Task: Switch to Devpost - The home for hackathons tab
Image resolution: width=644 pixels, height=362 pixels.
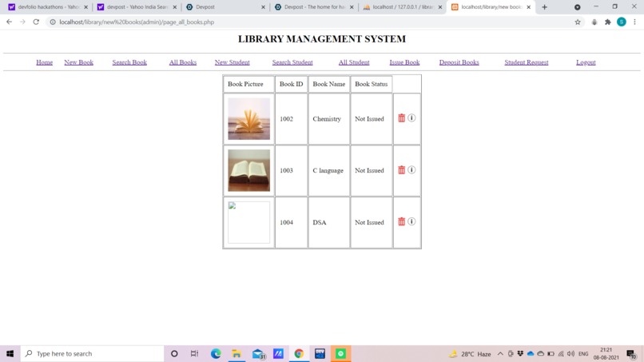Action: click(x=314, y=7)
